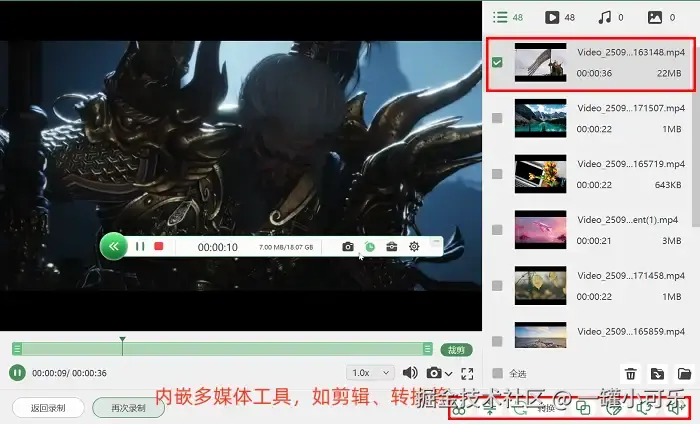Click the 转换 convert tool
Screen dimensions: 700x424
point(546,407)
